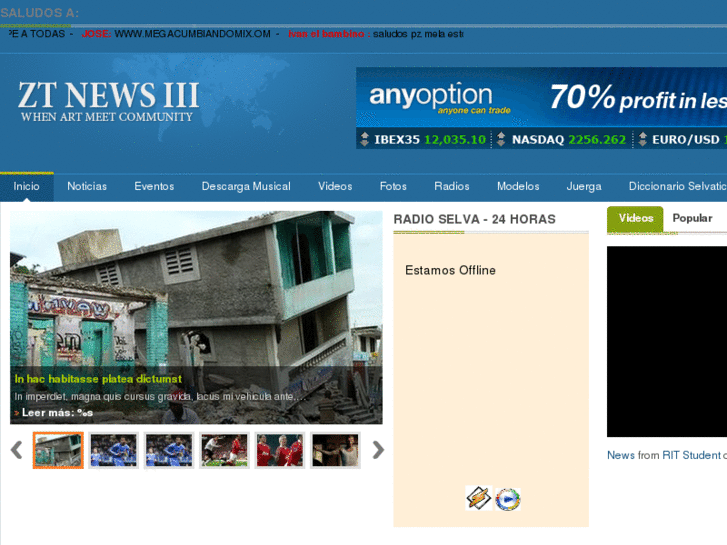
Task: Select the fifth thumbnail with red-shirted players
Action: pyautogui.click(x=279, y=450)
